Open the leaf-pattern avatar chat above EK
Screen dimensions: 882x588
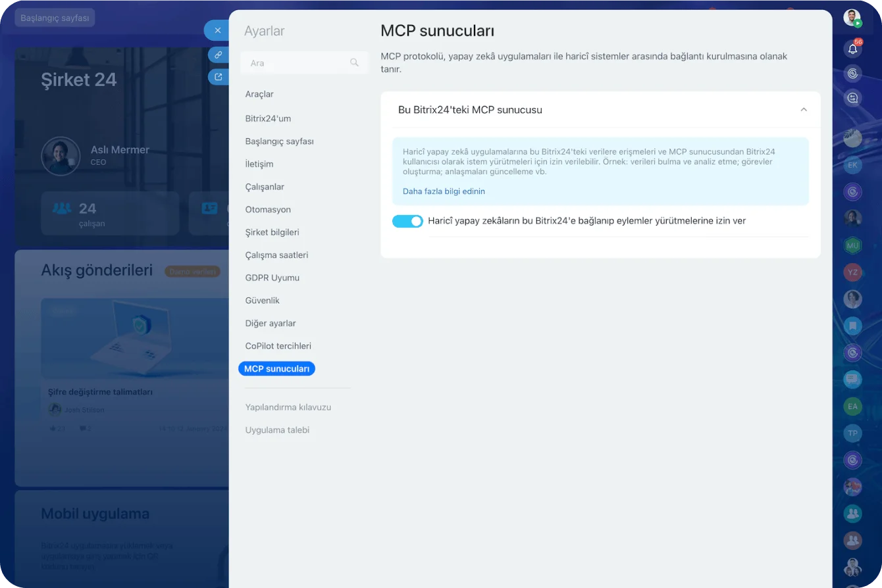click(x=853, y=138)
